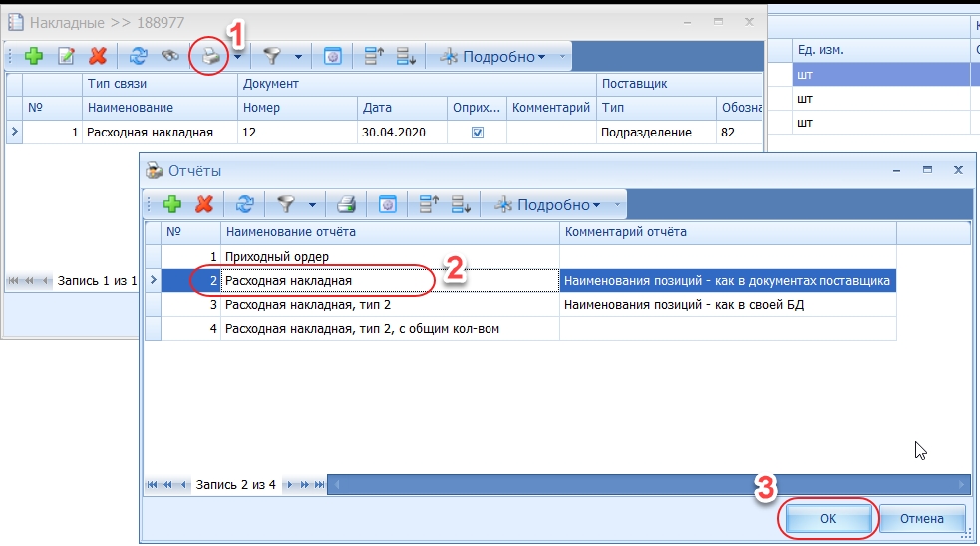Open the dropdown arrow beside Накладные printer
Screen dimensions: 980x546
point(238,57)
